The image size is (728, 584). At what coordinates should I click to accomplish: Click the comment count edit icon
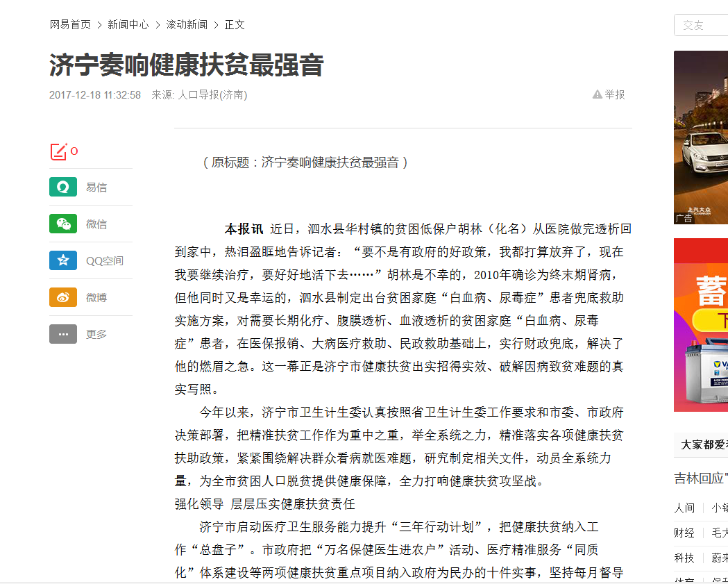(58, 151)
